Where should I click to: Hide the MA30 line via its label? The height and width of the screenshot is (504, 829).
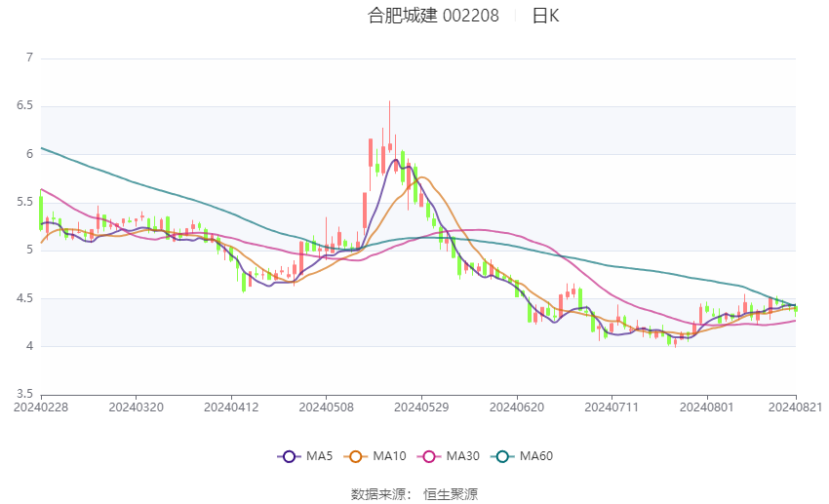point(462,456)
